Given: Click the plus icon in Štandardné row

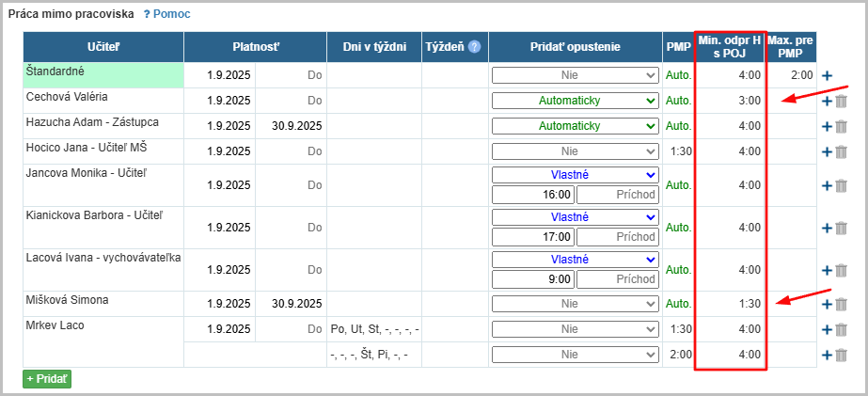Looking at the screenshot, I should coord(827,75).
